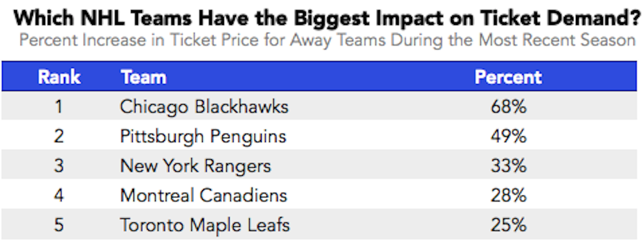Click rank number 1 in the table
644x248 pixels.
coord(59,107)
